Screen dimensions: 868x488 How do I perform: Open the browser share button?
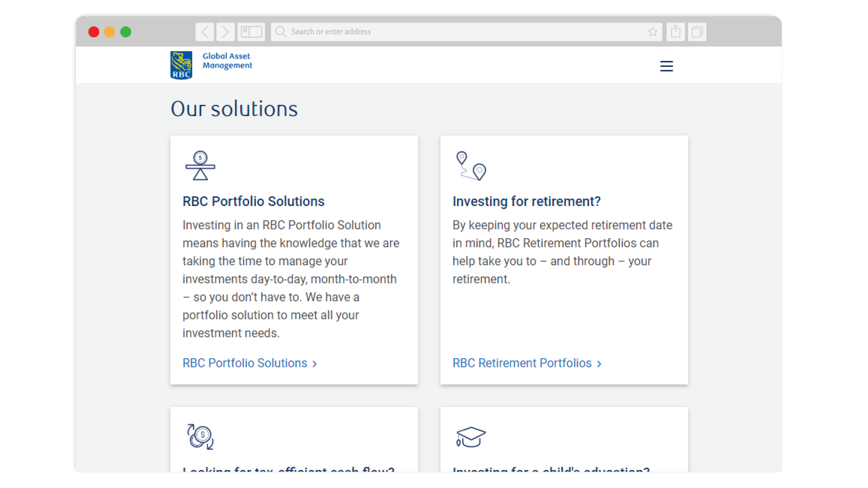pos(676,32)
